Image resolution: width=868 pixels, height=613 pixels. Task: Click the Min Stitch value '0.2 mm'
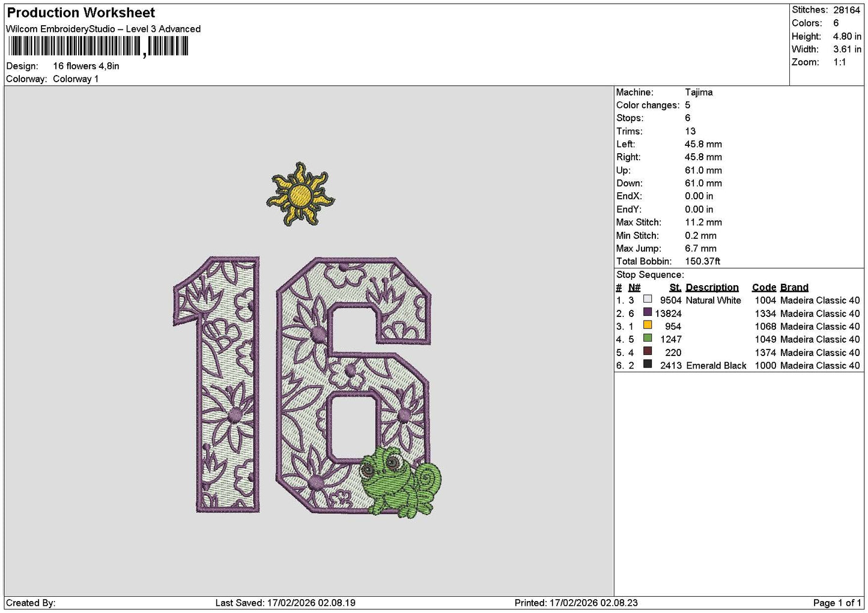coord(700,235)
